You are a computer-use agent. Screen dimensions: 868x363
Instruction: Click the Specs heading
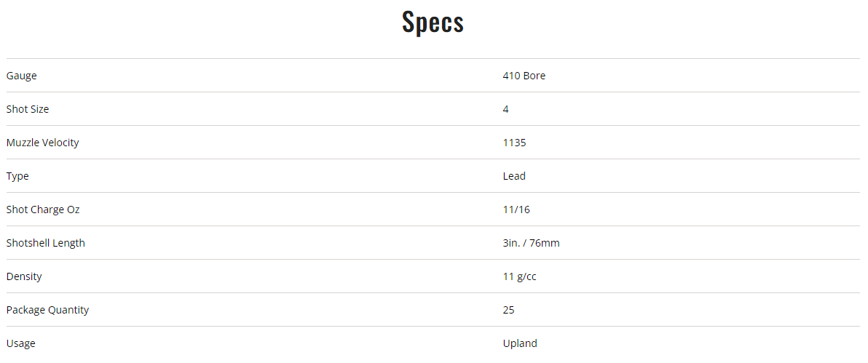[x=433, y=23]
